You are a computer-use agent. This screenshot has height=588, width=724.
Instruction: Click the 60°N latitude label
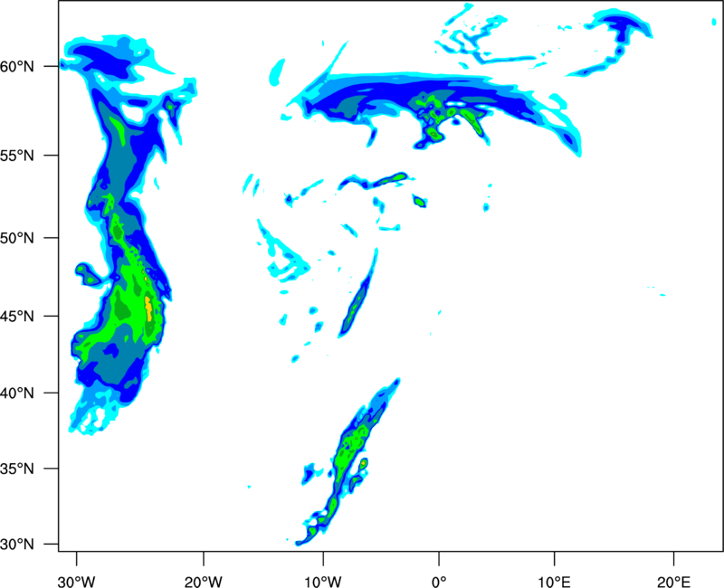pyautogui.click(x=17, y=66)
